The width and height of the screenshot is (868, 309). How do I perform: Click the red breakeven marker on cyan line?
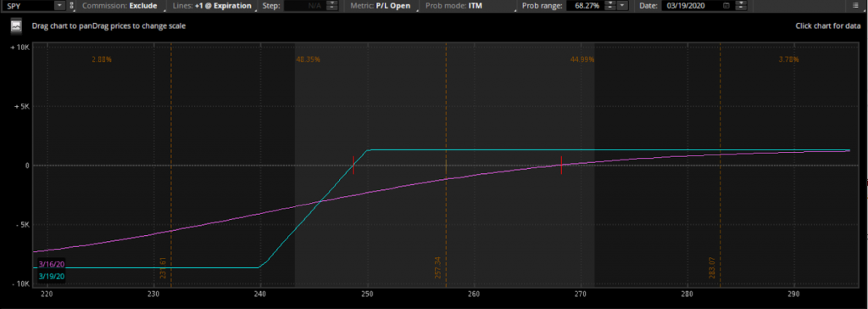pos(353,166)
